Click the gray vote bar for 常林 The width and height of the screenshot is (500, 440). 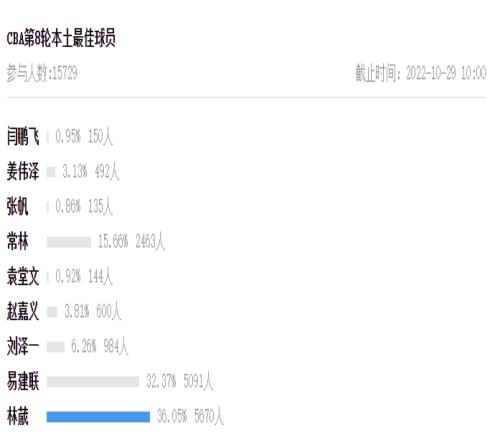69,242
